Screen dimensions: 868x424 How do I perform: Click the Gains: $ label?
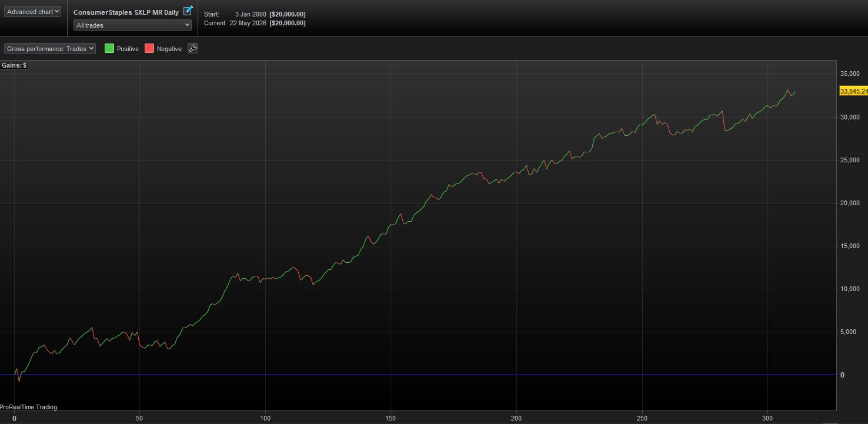(x=14, y=66)
